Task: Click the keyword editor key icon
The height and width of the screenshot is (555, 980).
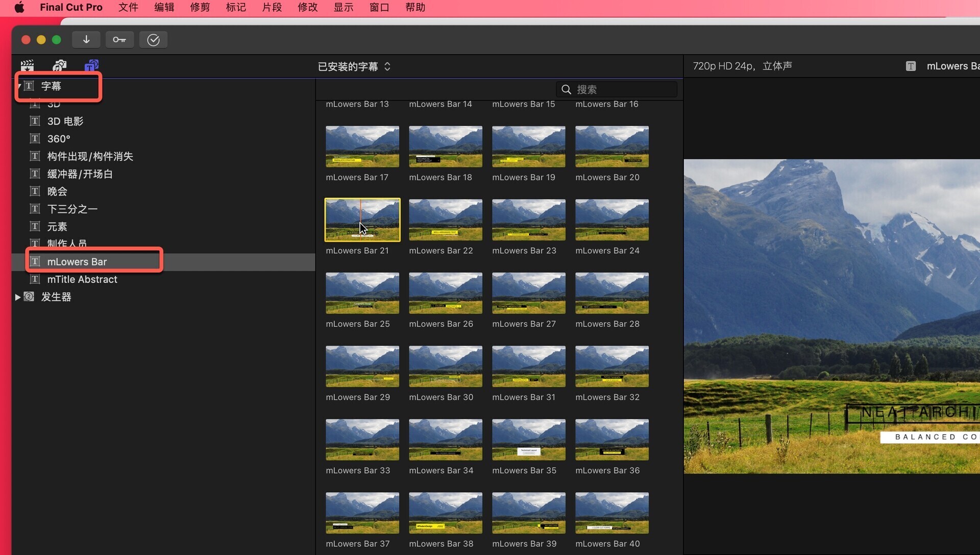Action: (x=119, y=39)
